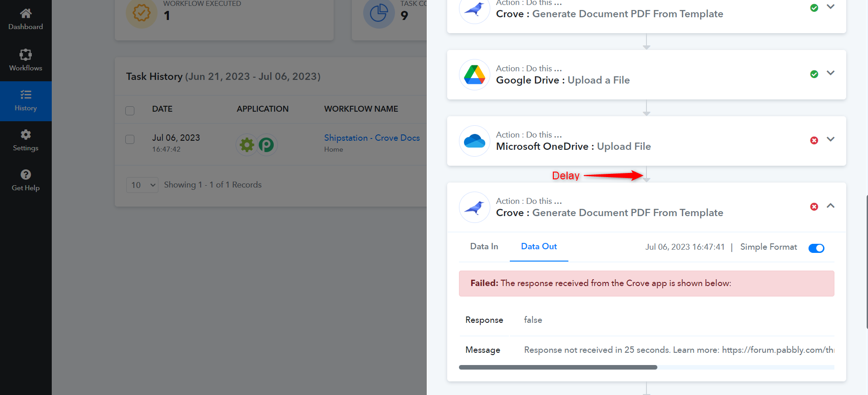Click the Google Drive logo icon
Image resolution: width=868 pixels, height=395 pixels.
[x=474, y=75]
